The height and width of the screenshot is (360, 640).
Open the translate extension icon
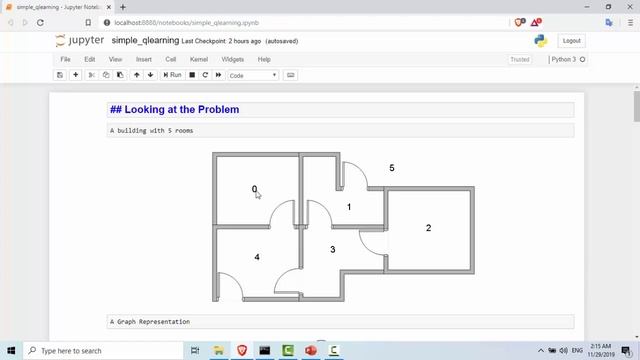click(609, 23)
